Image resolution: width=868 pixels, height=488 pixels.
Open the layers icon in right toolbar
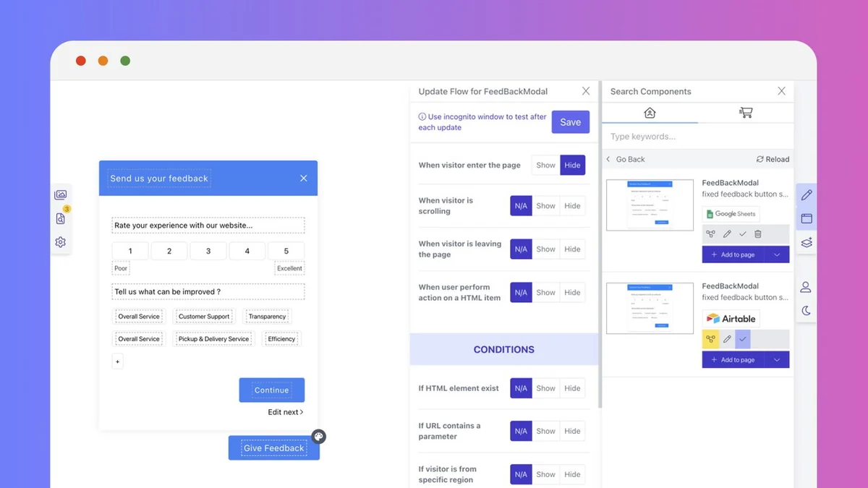click(x=807, y=242)
